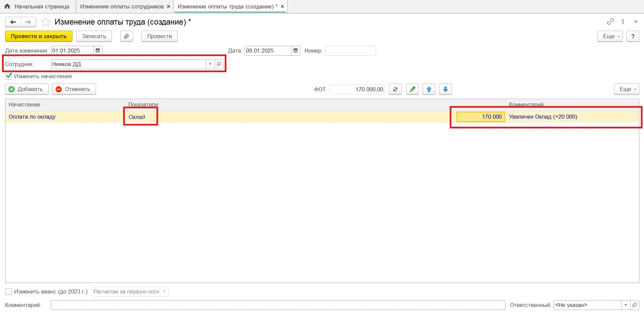
Task: Move row up with blue arrow
Action: pos(429,89)
